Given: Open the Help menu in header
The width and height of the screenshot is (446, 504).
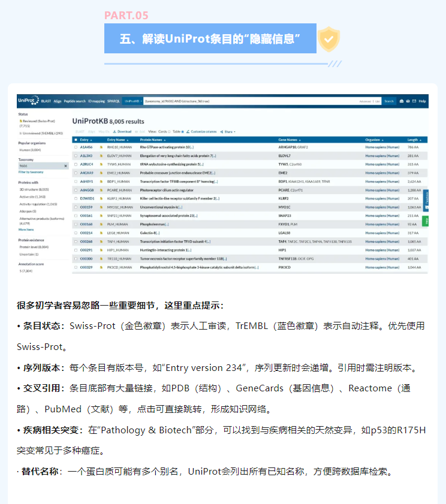Looking at the screenshot, I should tap(422, 101).
